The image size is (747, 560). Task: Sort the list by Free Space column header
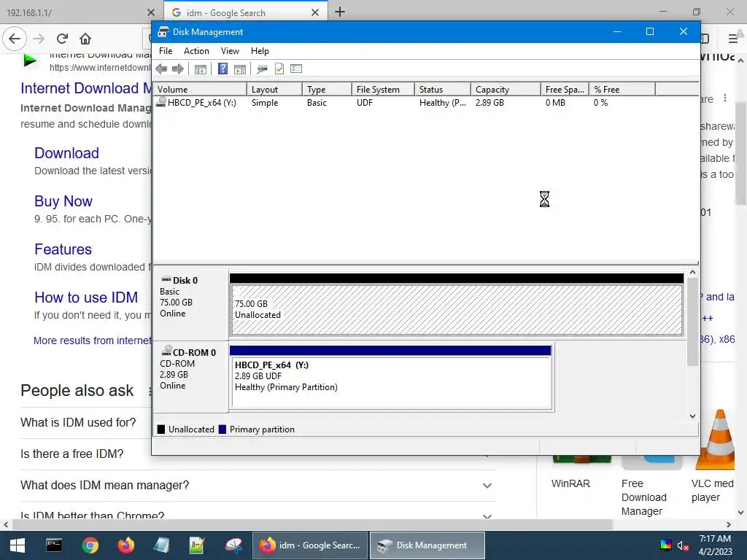565,90
